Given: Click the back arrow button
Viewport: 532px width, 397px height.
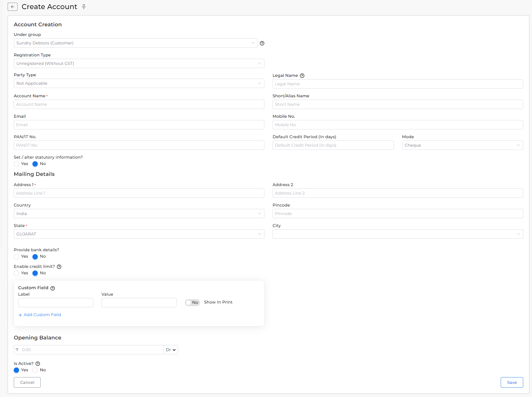Looking at the screenshot, I should click(13, 7).
